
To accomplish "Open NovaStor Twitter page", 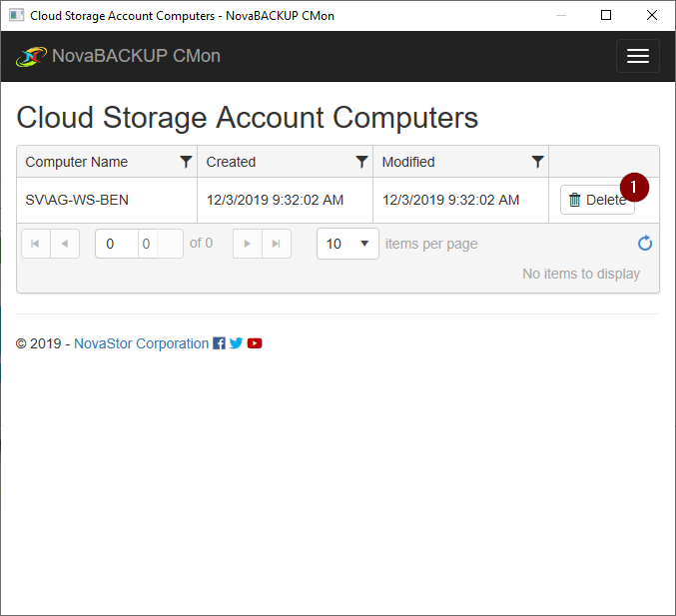I will 236,343.
